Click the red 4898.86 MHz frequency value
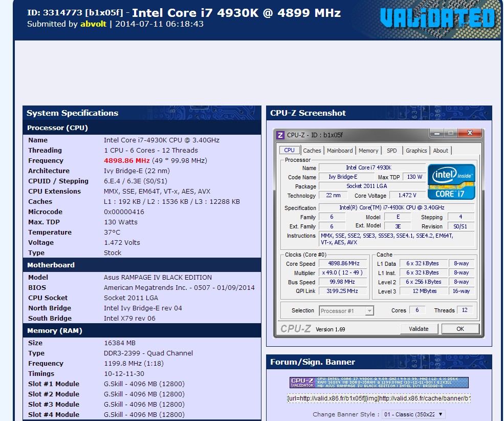The width and height of the screenshot is (504, 421). (127, 160)
